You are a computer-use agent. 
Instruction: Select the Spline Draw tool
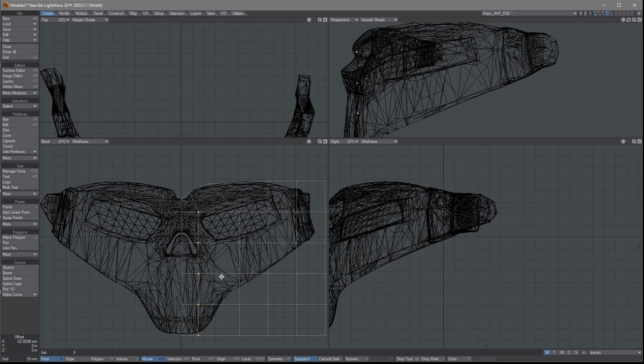point(20,278)
